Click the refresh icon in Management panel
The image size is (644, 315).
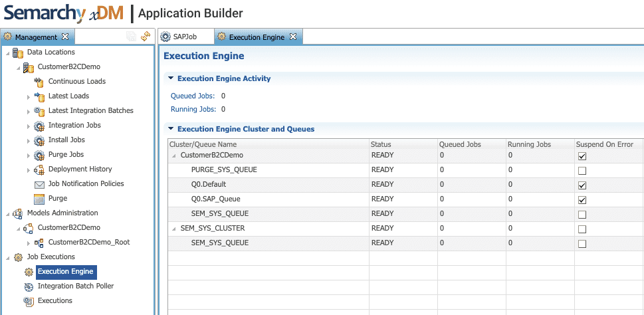click(x=146, y=37)
